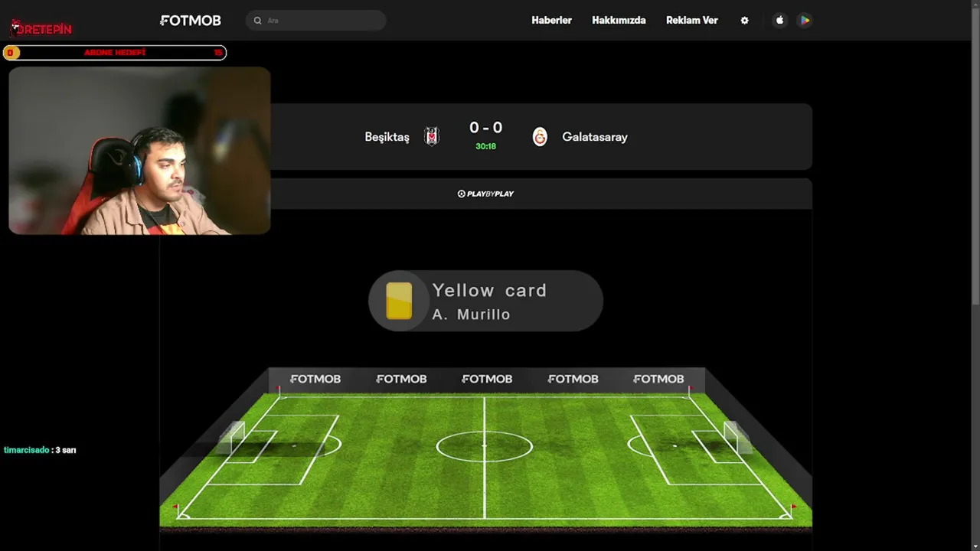The width and height of the screenshot is (980, 551).
Task: Click the 0 - 0 match score
Action: [485, 128]
